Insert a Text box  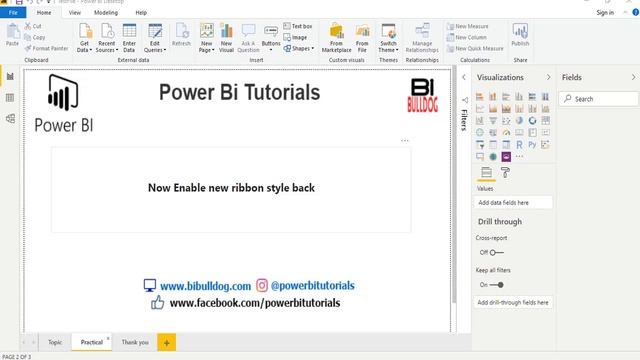[298, 26]
